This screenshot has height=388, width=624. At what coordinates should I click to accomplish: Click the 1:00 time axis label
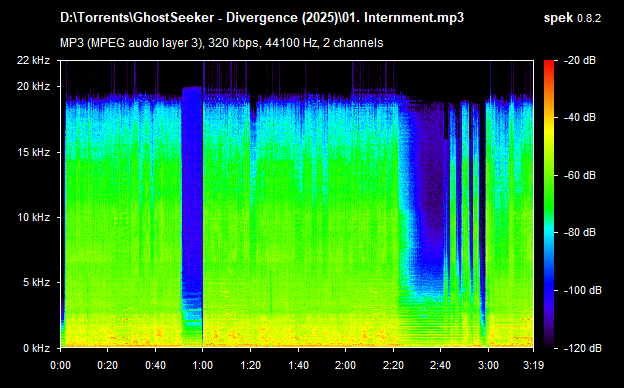(x=203, y=365)
